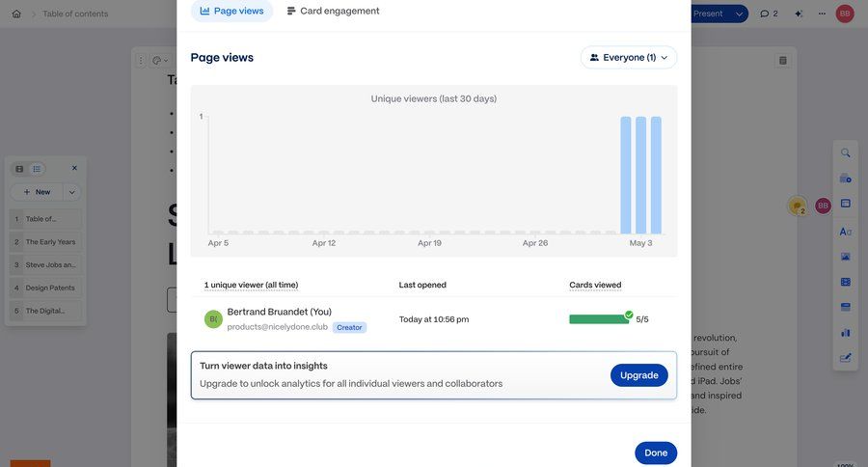868x467 pixels.
Task: Open the BB profile avatar menu
Action: pyautogui.click(x=845, y=14)
